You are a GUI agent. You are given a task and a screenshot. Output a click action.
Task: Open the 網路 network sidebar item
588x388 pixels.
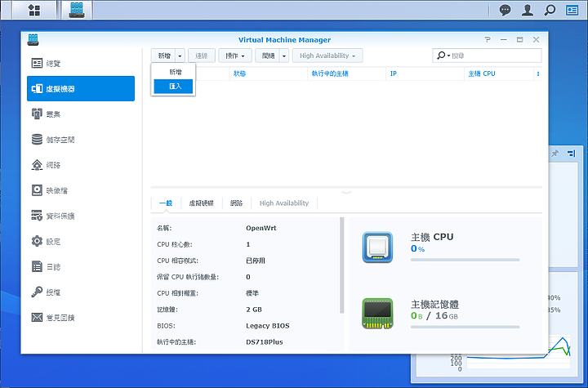(81, 165)
